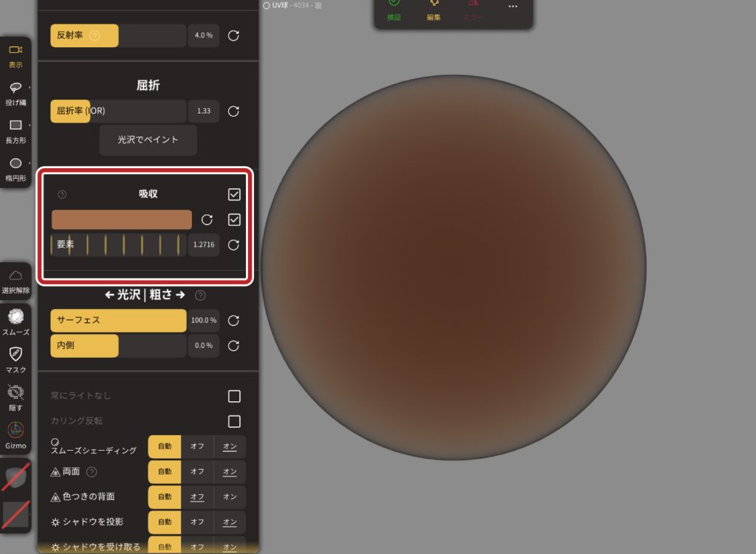
Task: Select the 隠す hide tool
Action: (x=16, y=396)
